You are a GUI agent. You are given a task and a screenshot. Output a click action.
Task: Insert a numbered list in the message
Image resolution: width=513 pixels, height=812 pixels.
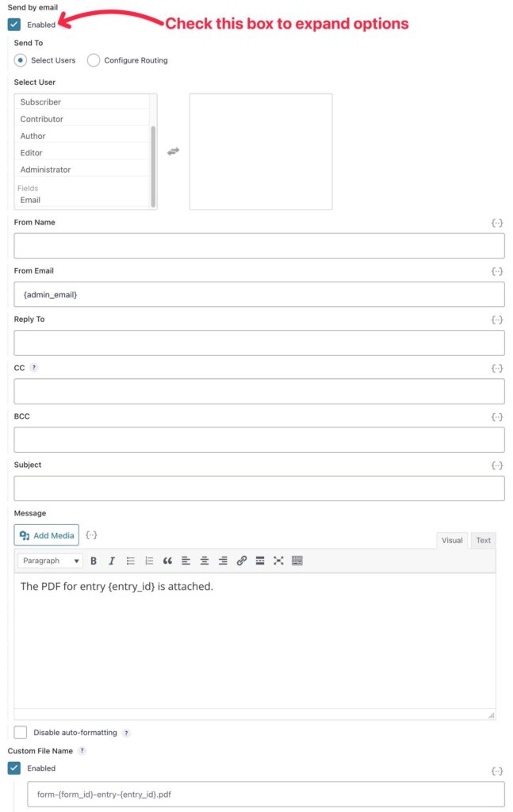click(x=149, y=561)
